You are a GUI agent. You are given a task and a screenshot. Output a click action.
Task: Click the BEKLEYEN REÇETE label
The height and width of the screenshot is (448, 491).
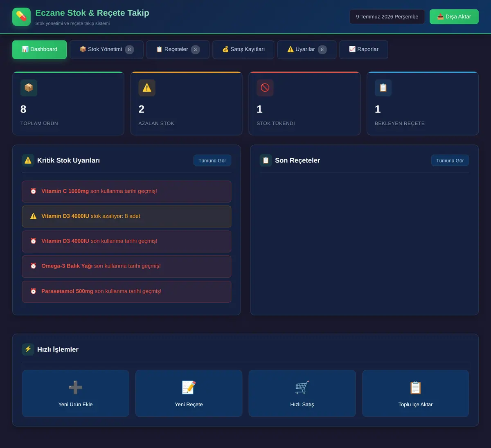(400, 123)
